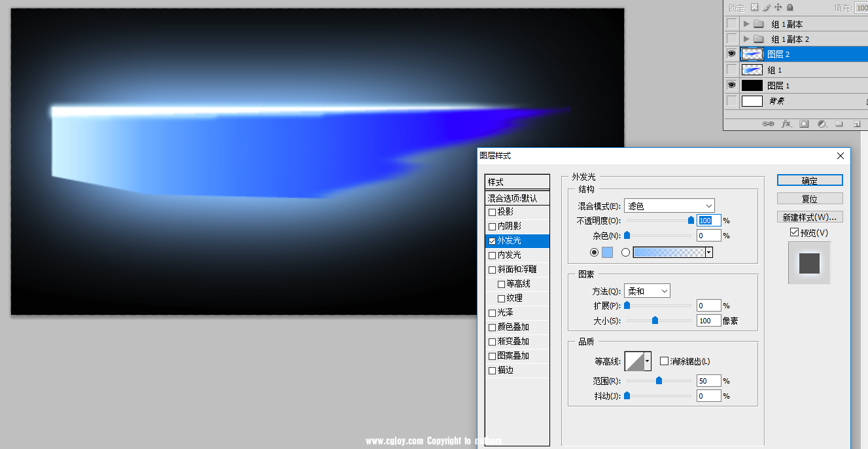This screenshot has height=449, width=868.
Task: Enable the 等高线 contour sub-option checkbox
Action: tap(501, 284)
